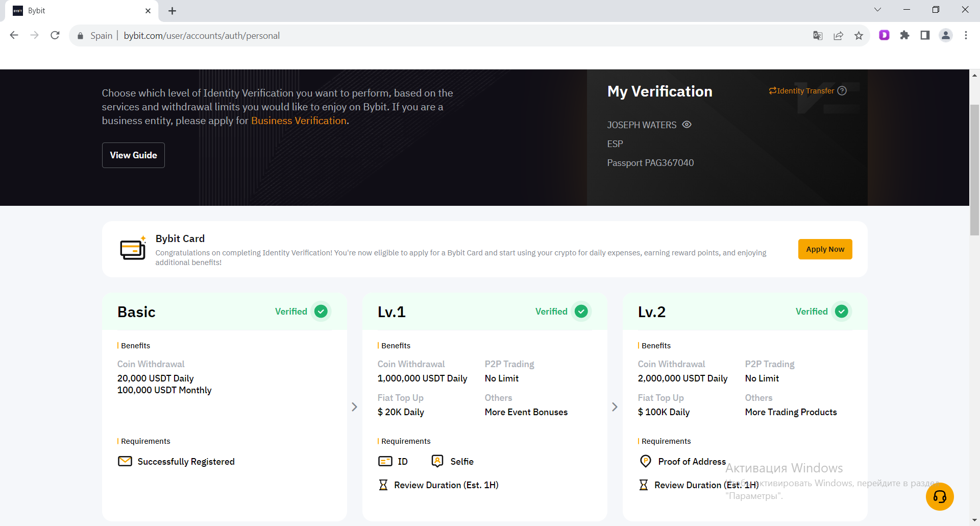Click the Apply Now button
The image size is (980, 526).
825,249
